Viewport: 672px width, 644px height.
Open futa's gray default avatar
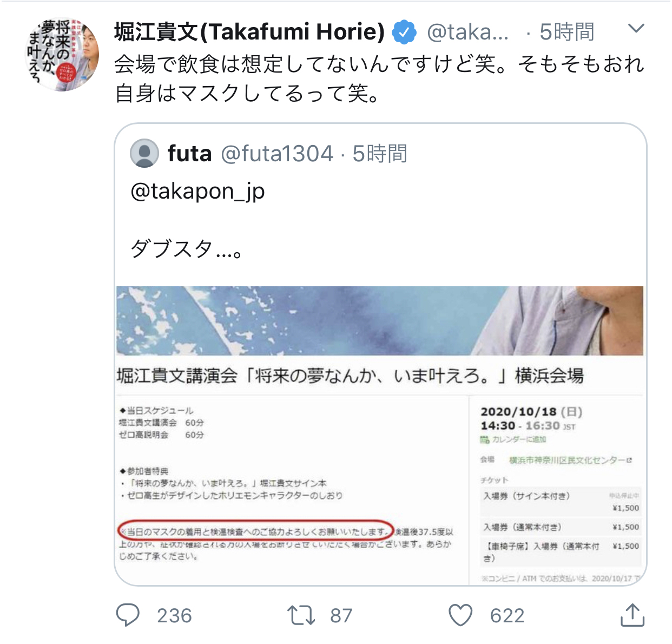coord(144,153)
